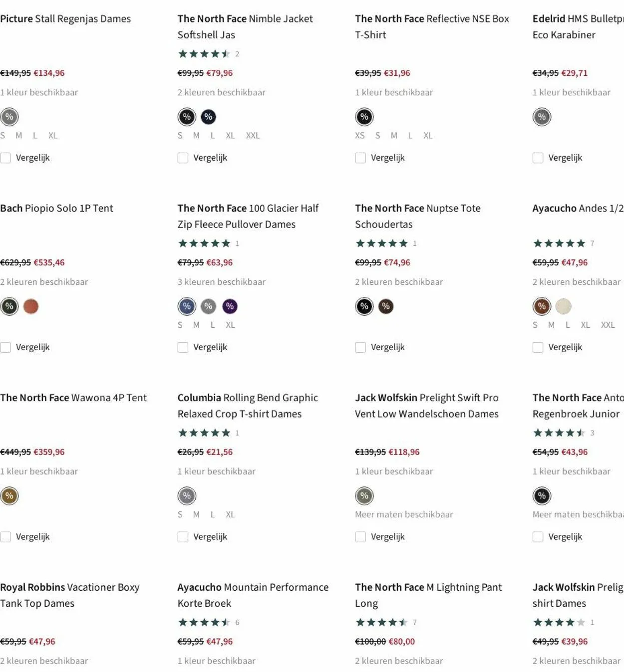Select brown swatch for Nuptse Tote
The height and width of the screenshot is (672, 624).
click(x=386, y=306)
